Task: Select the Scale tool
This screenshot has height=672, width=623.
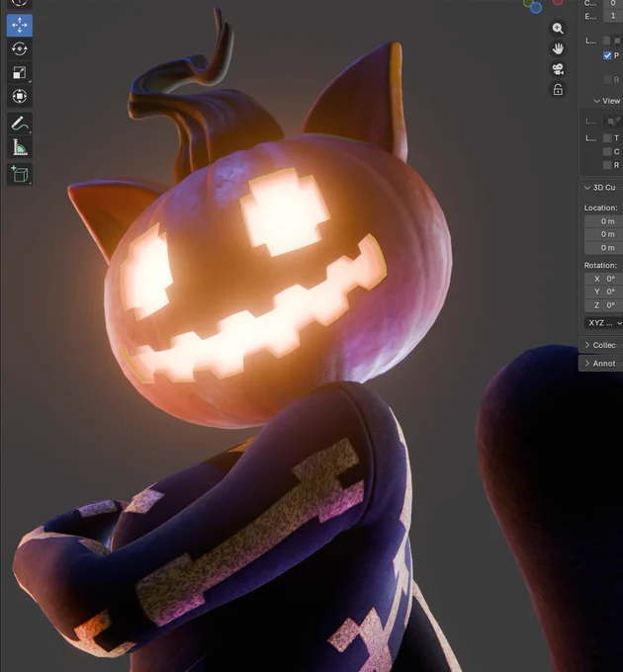Action: tap(20, 72)
